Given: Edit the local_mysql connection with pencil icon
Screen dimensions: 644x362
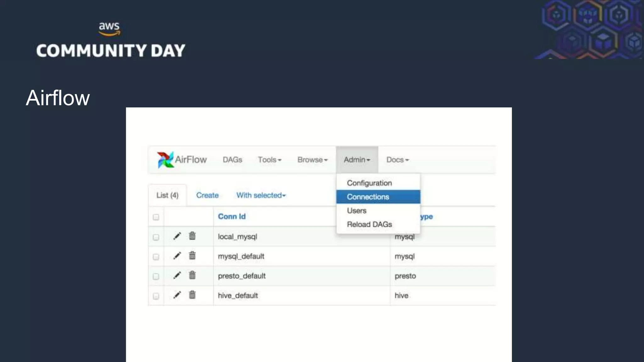Looking at the screenshot, I should (177, 236).
